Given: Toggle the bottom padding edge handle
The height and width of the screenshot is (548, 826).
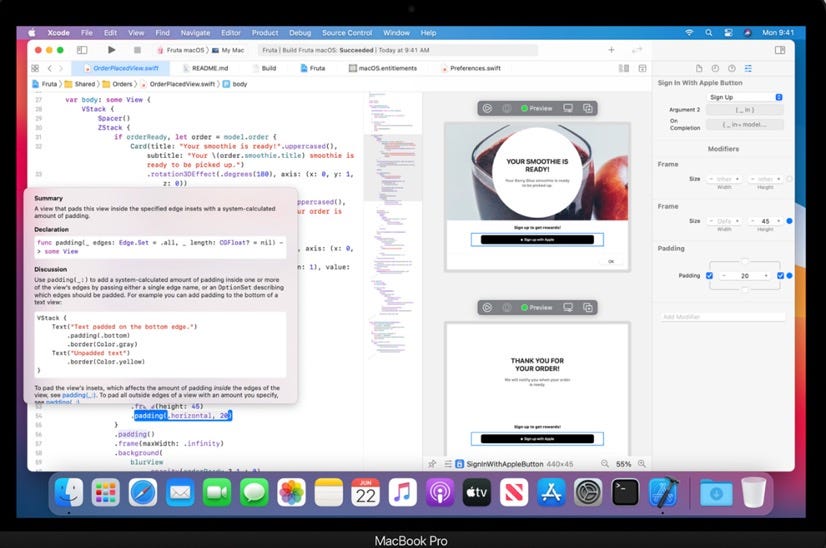Looking at the screenshot, I should 745,290.
